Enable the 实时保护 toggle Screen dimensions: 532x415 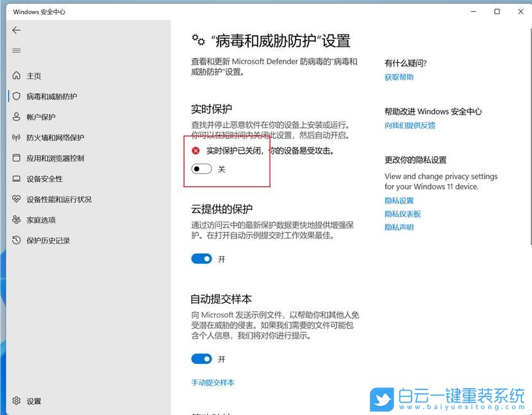click(201, 168)
